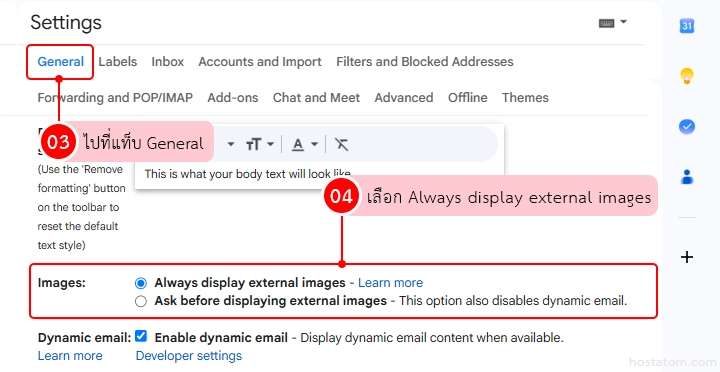
Task: Expand input tools dropdown arrow beside keyboard
Action: pyautogui.click(x=623, y=22)
